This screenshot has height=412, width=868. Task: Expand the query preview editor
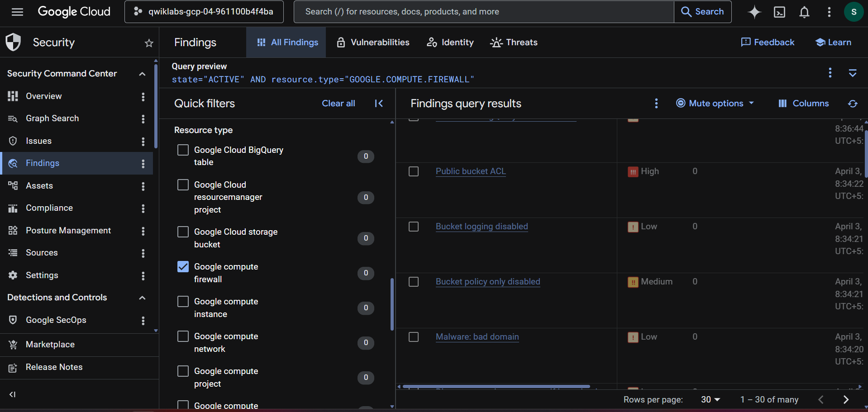(853, 73)
